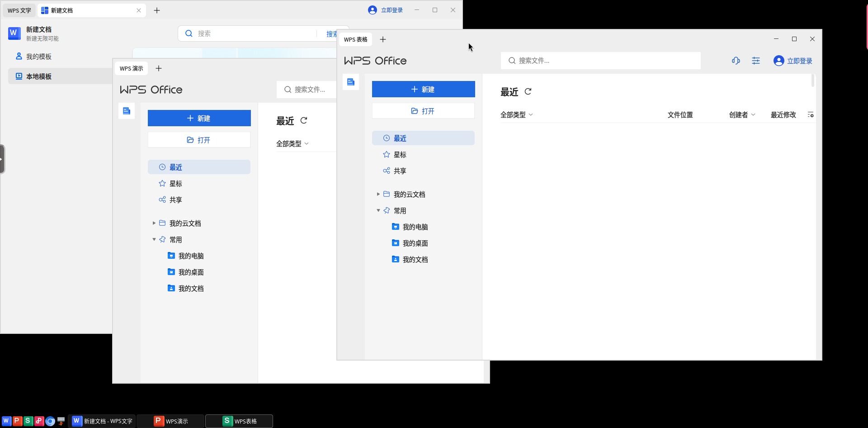The height and width of the screenshot is (428, 868).
Task: Click headset support icon in WPS 表格 header
Action: 736,61
